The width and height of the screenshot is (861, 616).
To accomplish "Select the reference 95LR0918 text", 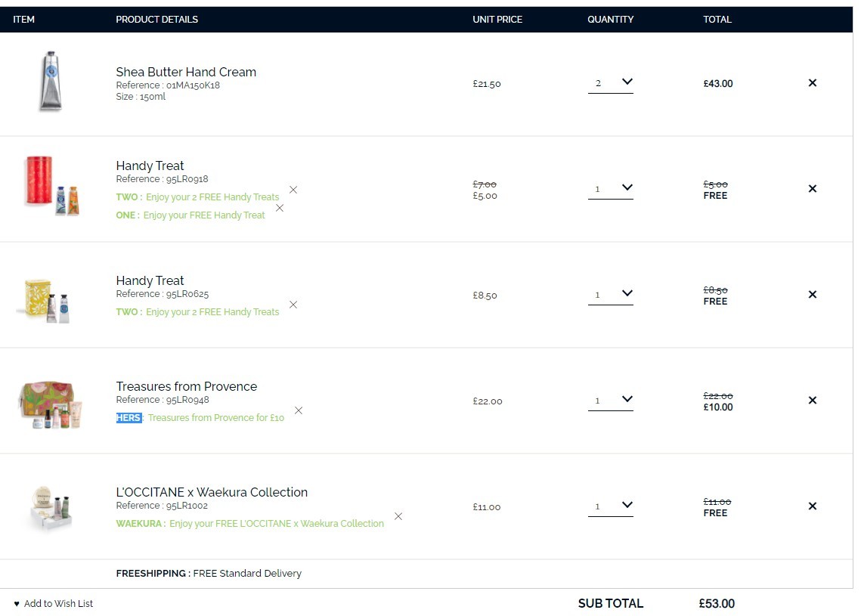I will click(162, 179).
